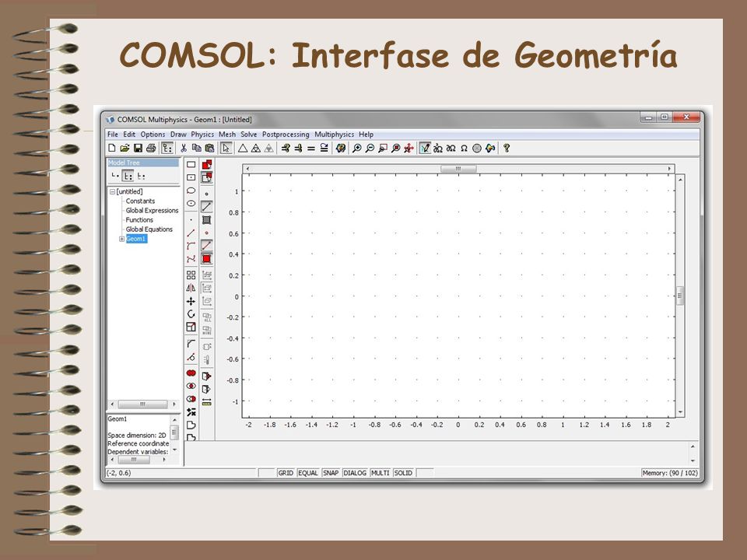Select the arrow pointer tool

click(x=226, y=148)
